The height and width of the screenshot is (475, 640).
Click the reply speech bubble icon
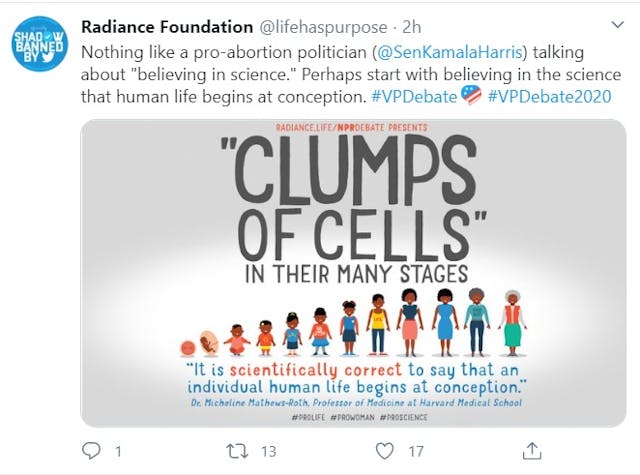click(91, 451)
